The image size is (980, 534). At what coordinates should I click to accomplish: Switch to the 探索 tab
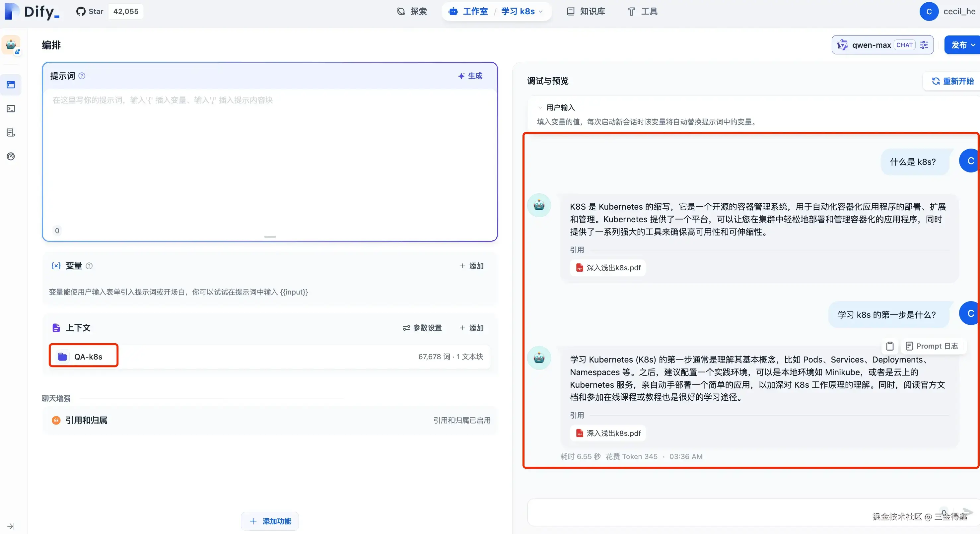(x=412, y=11)
